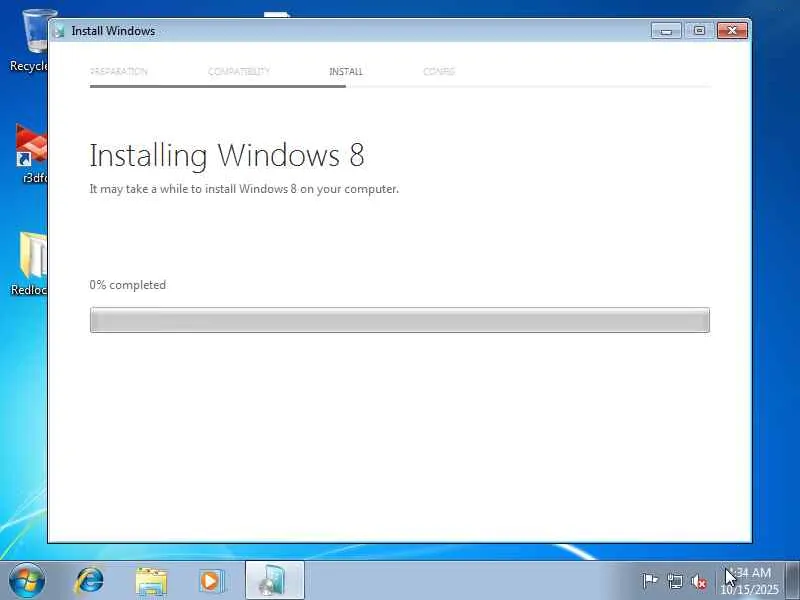Click the installation progress bar
The height and width of the screenshot is (600, 800).
[x=399, y=320]
